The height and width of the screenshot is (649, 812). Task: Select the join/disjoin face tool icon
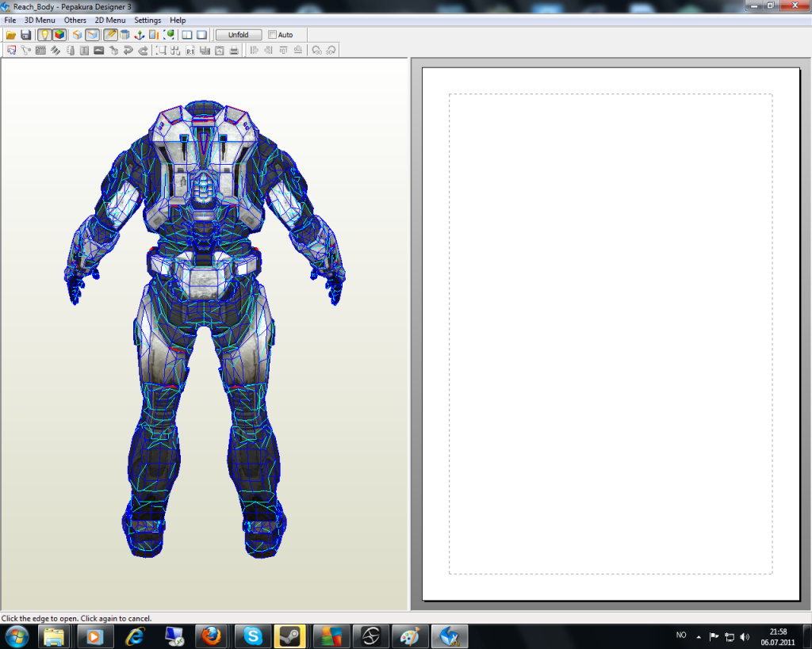pos(26,50)
